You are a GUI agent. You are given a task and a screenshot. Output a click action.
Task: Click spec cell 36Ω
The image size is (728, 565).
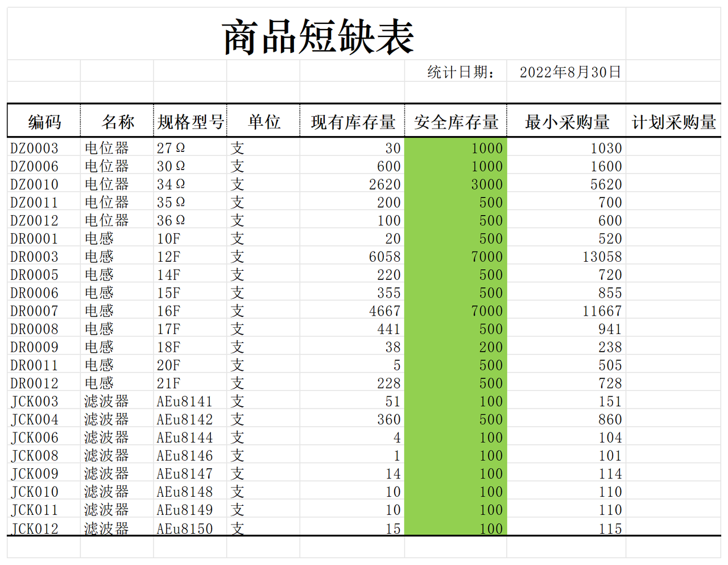(190, 220)
